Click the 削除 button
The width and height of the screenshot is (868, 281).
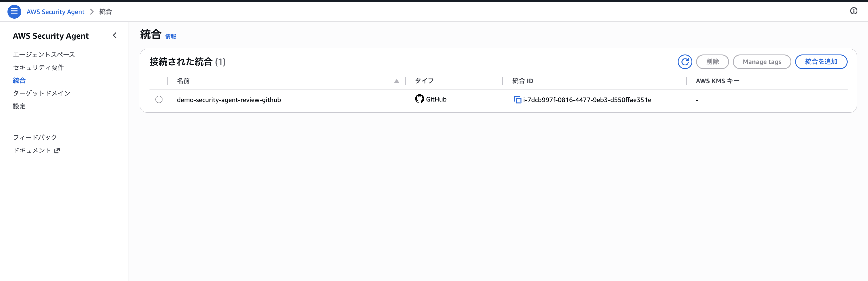[712, 62]
